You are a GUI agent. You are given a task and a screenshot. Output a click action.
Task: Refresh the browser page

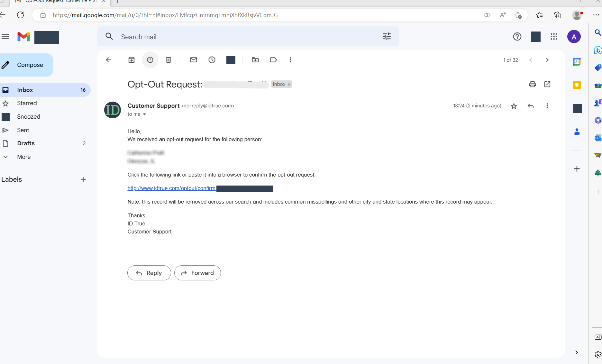[21, 15]
